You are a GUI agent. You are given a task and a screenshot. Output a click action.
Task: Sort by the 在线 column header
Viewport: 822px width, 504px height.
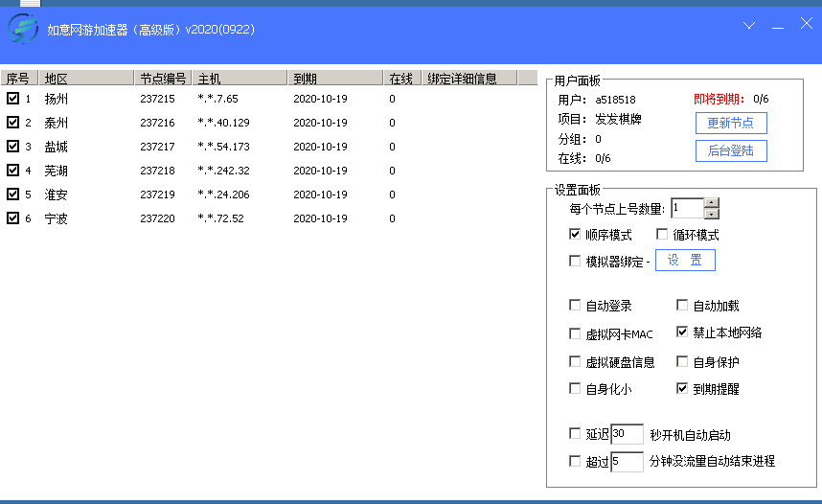point(402,78)
